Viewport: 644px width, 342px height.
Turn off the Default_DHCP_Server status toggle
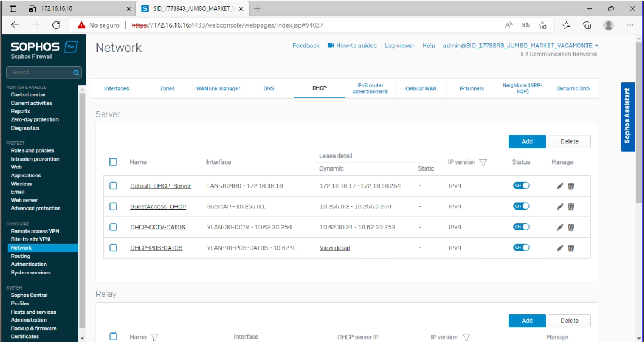click(x=521, y=186)
